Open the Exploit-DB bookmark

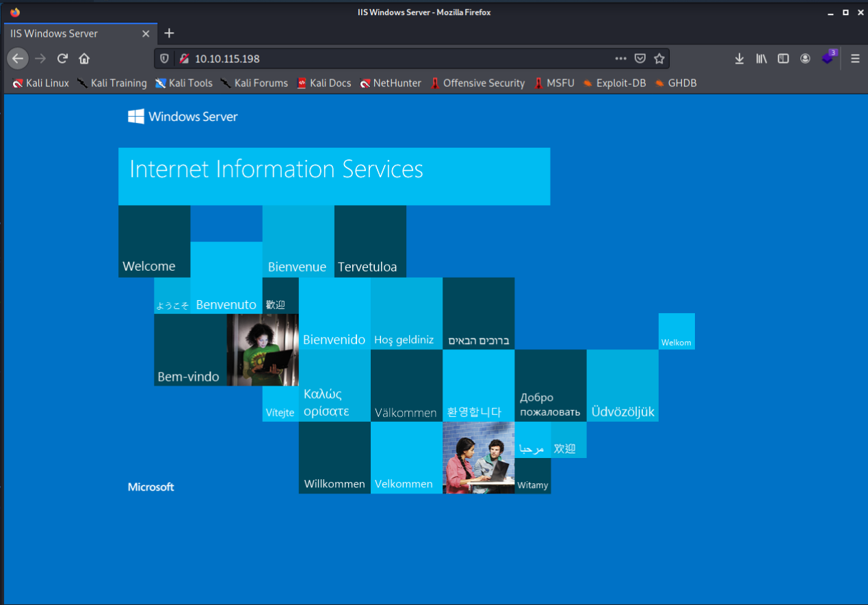pos(614,83)
